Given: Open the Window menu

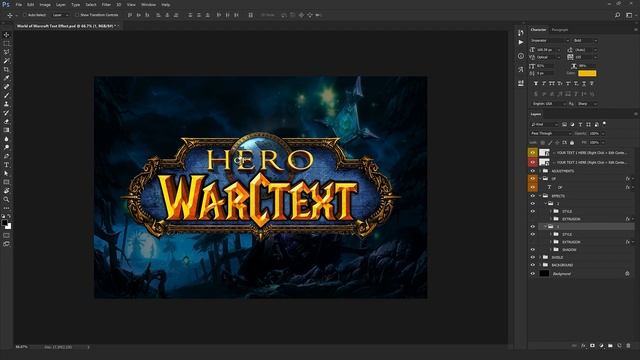Looking at the screenshot, I should (148, 4).
